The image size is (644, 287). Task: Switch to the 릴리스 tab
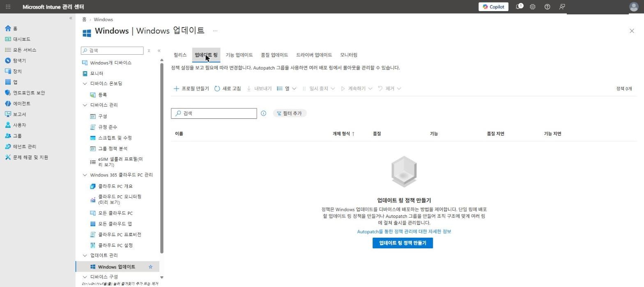[180, 55]
